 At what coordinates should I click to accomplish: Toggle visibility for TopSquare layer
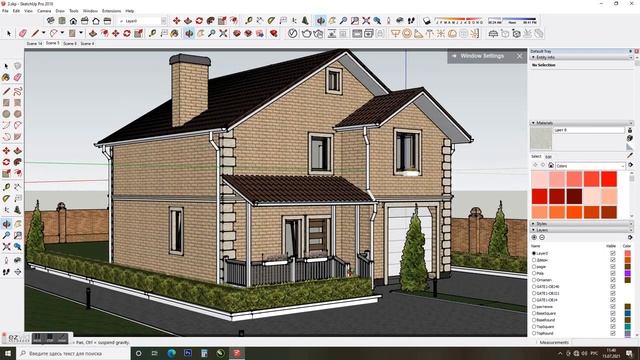(613, 327)
